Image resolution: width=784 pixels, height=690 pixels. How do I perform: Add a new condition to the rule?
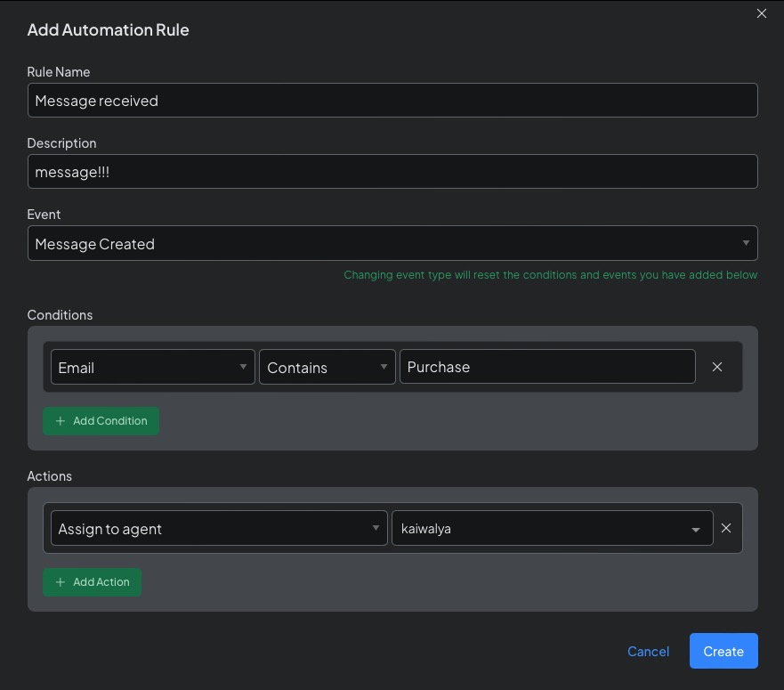pyautogui.click(x=101, y=420)
